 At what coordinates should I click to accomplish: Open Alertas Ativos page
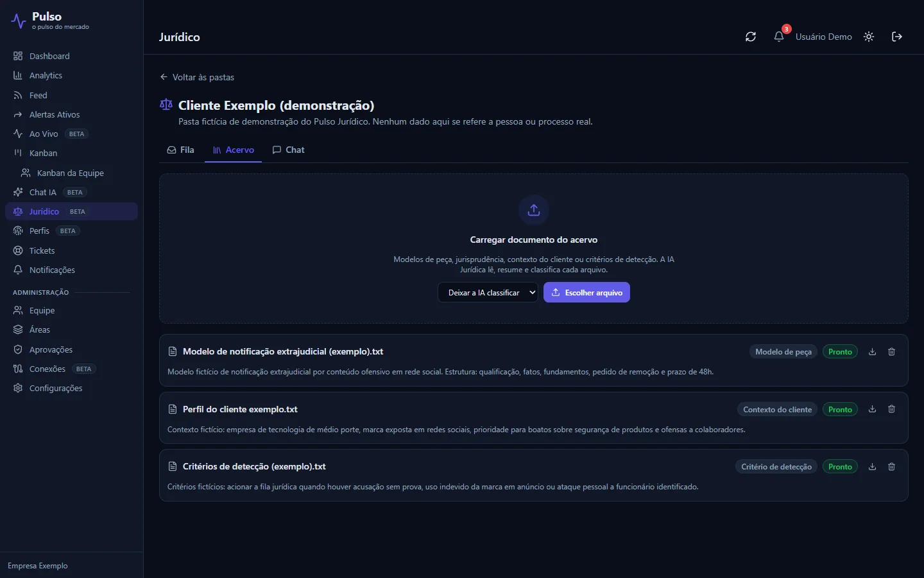coord(71,114)
